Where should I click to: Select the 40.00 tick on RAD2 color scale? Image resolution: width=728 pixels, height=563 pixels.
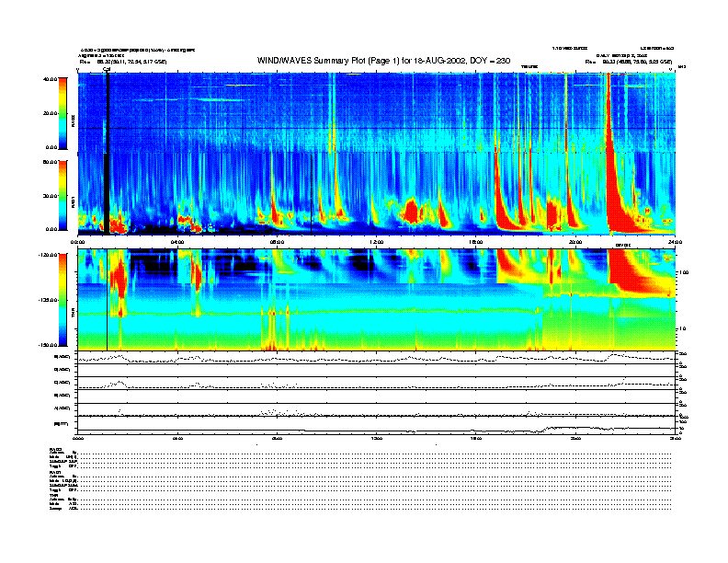pyautogui.click(x=50, y=79)
